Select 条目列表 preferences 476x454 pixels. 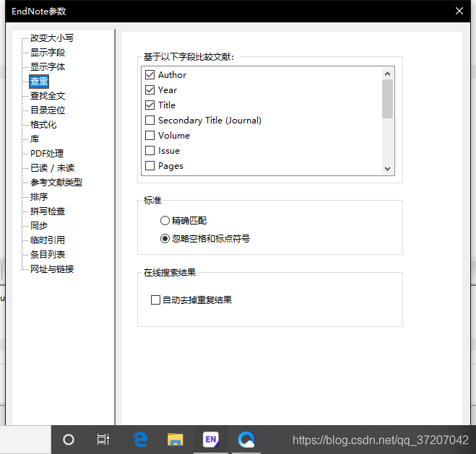[48, 255]
